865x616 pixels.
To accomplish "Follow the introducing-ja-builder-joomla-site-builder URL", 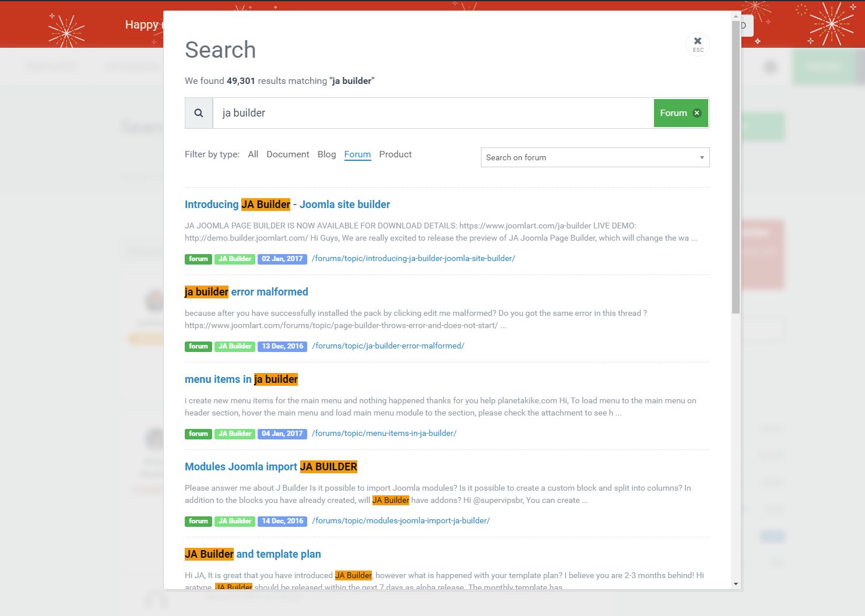I will point(413,259).
